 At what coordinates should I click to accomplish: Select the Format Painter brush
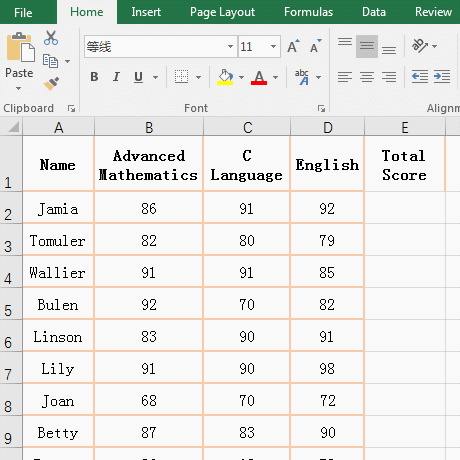pos(51,84)
